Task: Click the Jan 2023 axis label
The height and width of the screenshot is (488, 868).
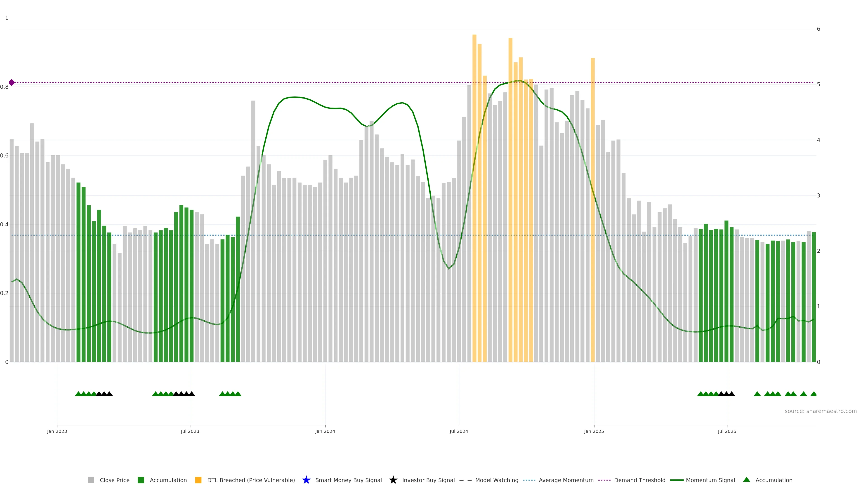Action: (x=57, y=431)
